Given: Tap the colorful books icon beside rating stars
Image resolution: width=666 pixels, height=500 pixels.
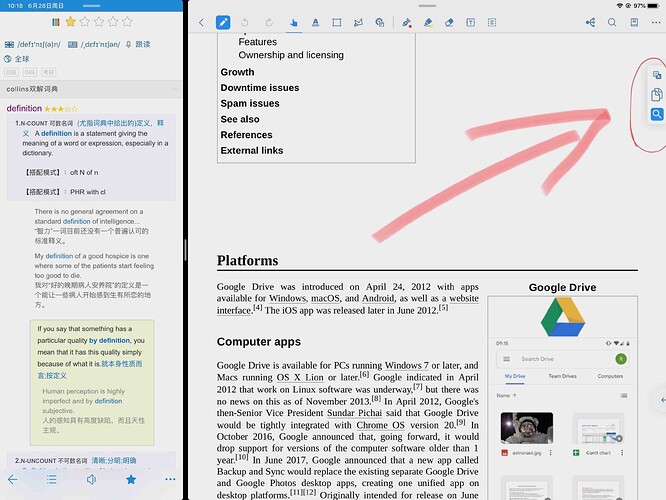Looking at the screenshot, I should pos(56,22).
